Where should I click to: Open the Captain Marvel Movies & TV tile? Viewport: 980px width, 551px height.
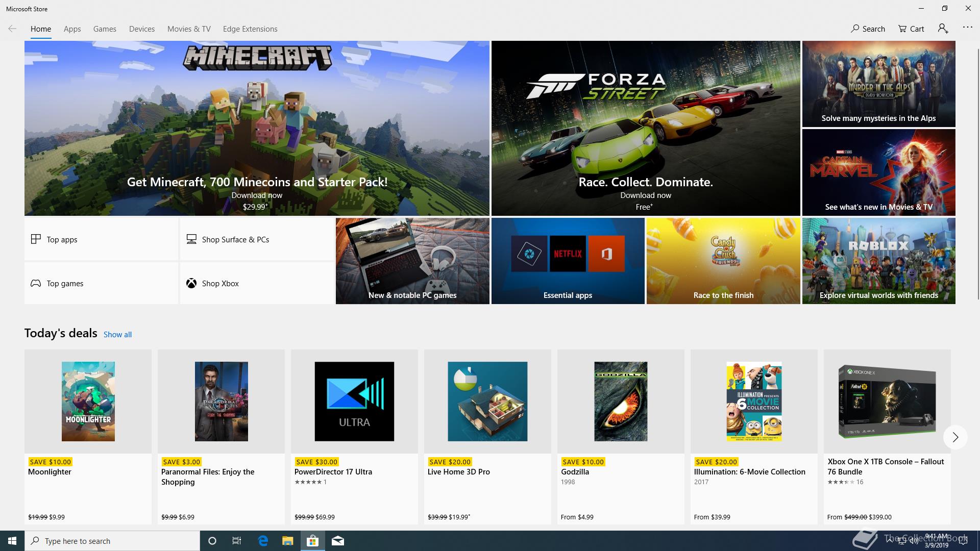878,172
